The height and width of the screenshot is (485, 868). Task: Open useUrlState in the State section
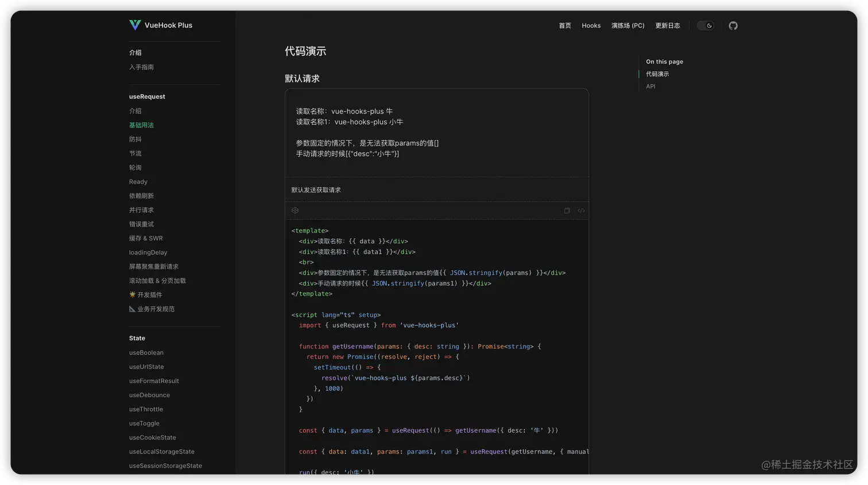pyautogui.click(x=146, y=367)
